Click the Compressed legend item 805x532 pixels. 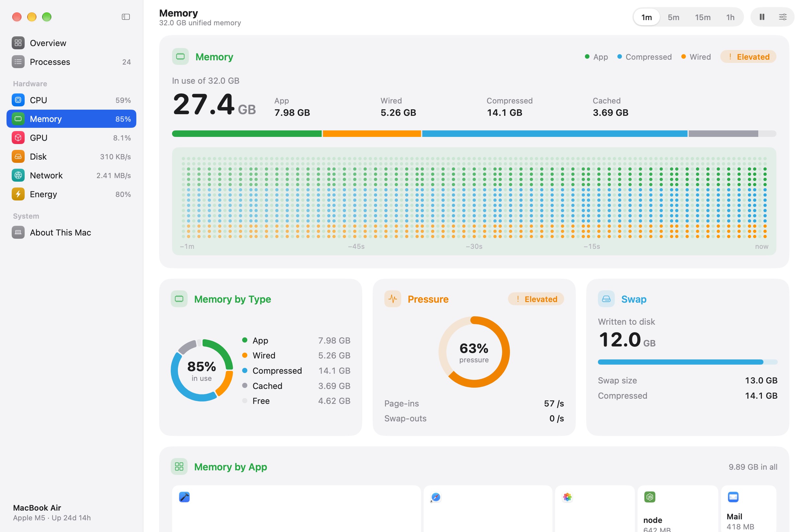(644, 57)
